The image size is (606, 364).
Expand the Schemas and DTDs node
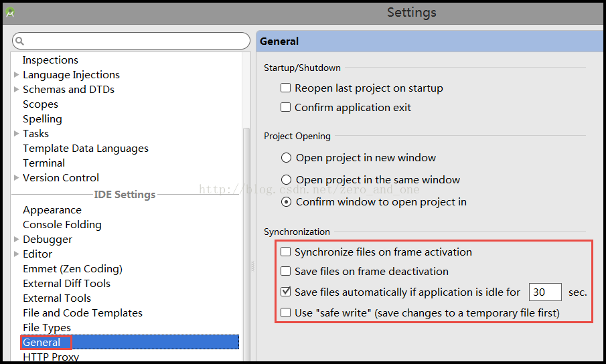[x=17, y=89]
